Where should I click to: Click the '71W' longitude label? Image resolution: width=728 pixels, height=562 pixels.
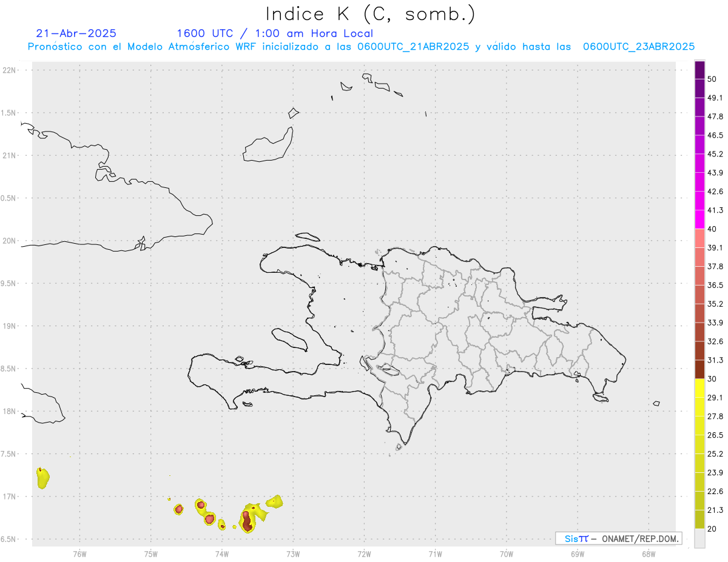click(x=435, y=554)
